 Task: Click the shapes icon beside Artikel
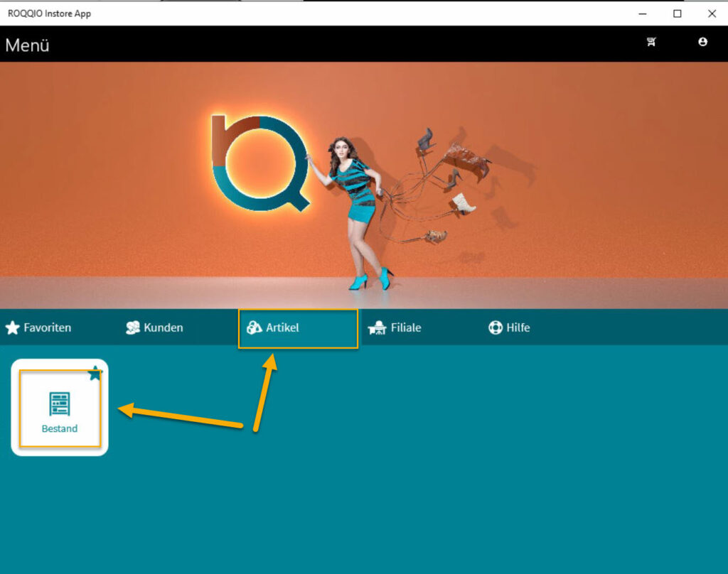pyautogui.click(x=255, y=327)
